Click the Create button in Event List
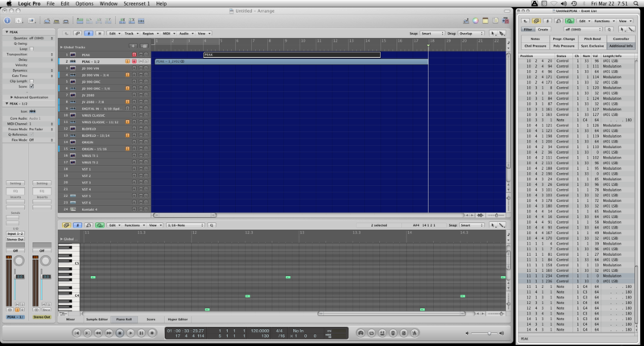The image size is (644, 346). click(543, 29)
